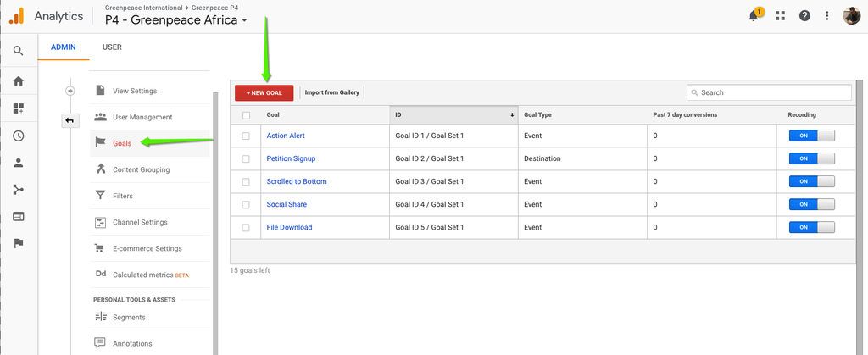Click the back arrow button in admin column

pyautogui.click(x=70, y=120)
